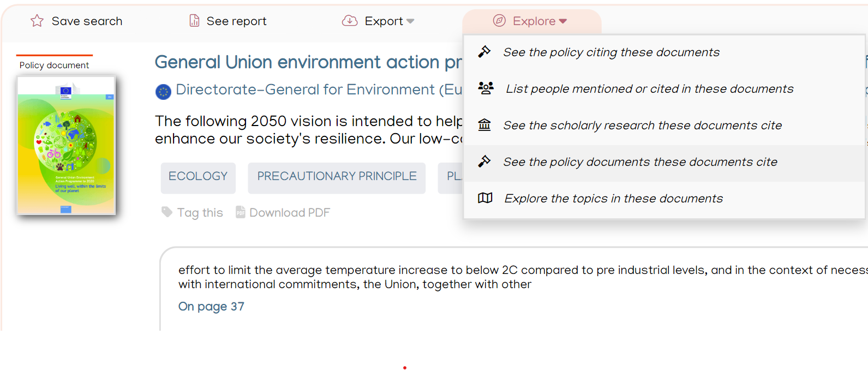
Task: Click the gavel icon beside policy citing option
Action: pos(485,51)
